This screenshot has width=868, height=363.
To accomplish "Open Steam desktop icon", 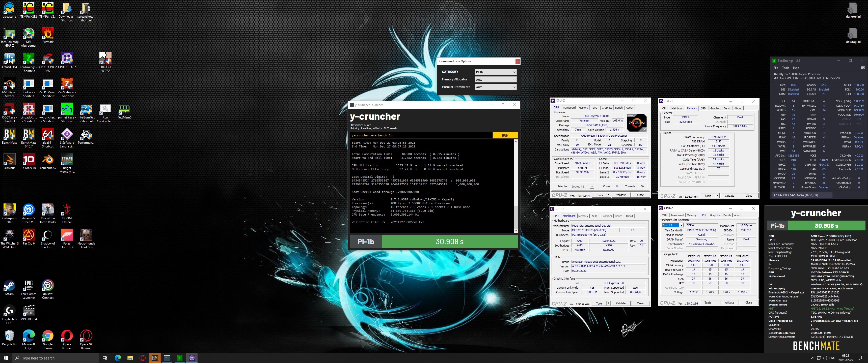I will tap(9, 287).
